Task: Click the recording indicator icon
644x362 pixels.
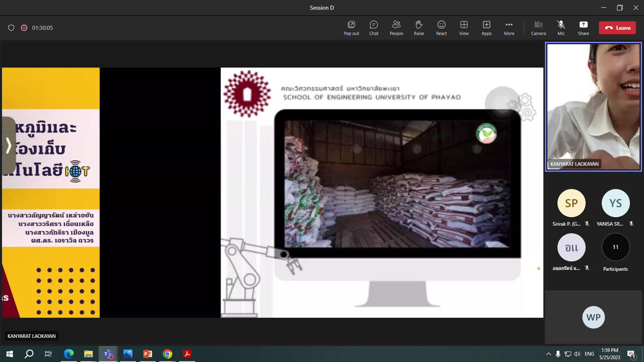Action: [24, 28]
